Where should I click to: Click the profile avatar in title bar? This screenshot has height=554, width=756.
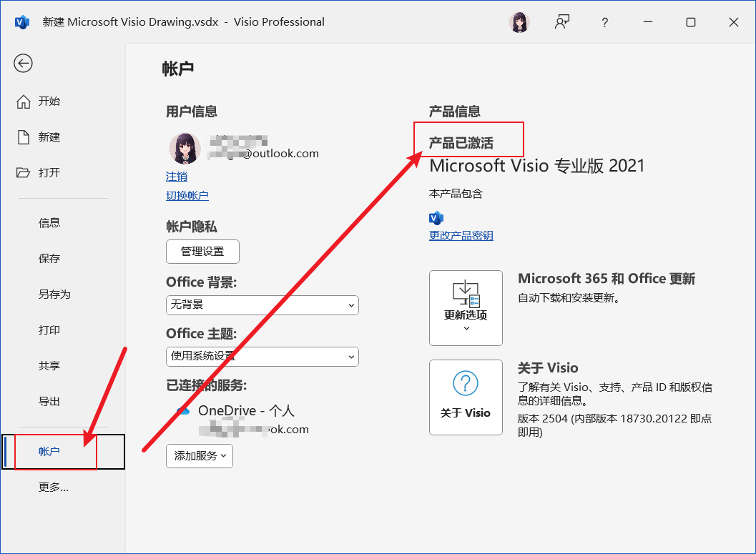(x=519, y=22)
